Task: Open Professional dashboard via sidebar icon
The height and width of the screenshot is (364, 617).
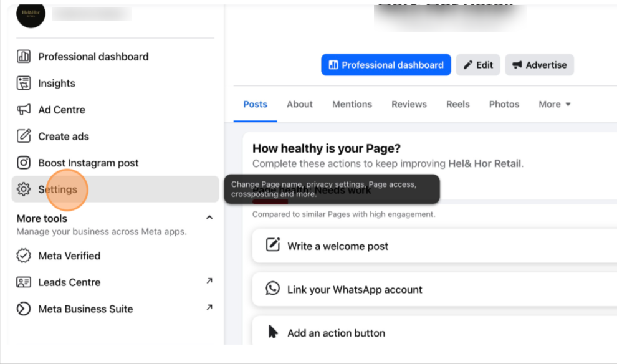Action: point(23,57)
